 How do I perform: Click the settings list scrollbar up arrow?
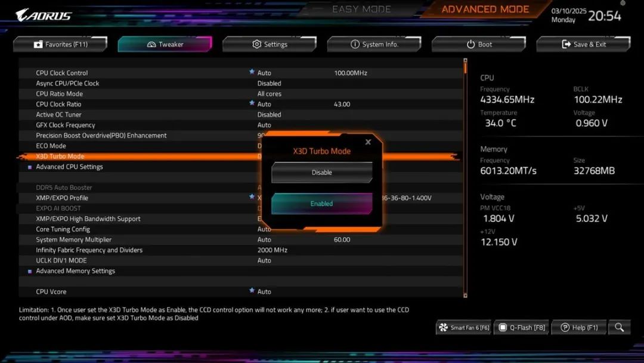click(465, 60)
